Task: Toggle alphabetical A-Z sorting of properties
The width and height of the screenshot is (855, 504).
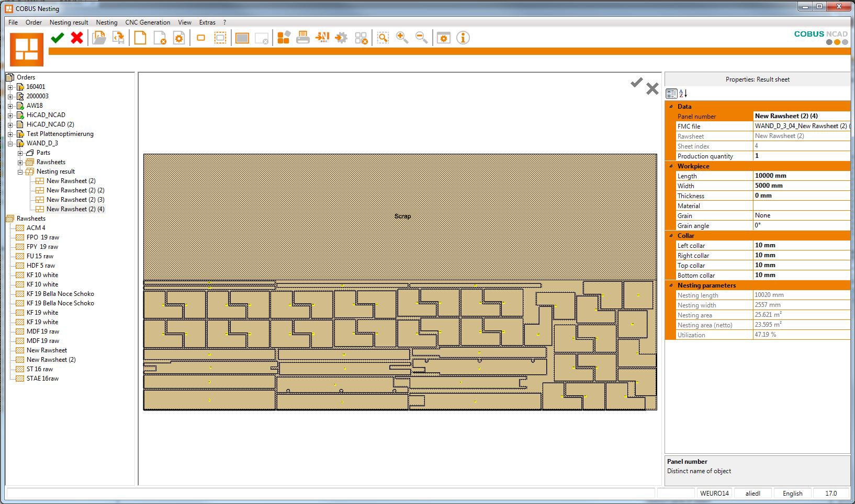Action: pyautogui.click(x=683, y=94)
